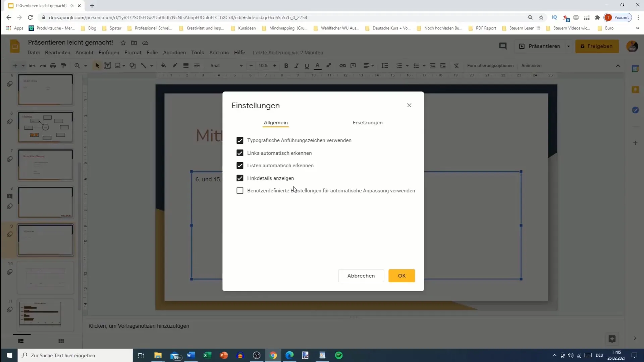Clear formatting with the Tx icon
Image resolution: width=644 pixels, height=362 pixels.
[x=457, y=66]
